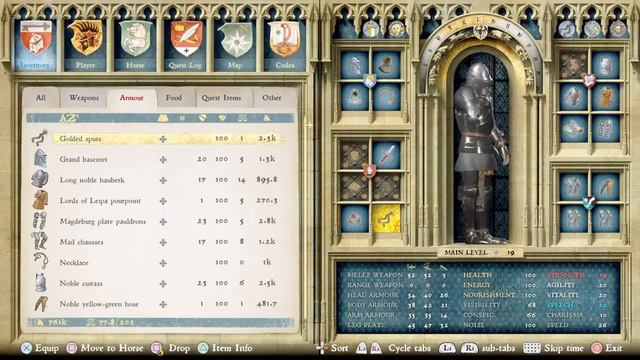The width and height of the screenshot is (640, 360).
Task: Sort by the price column icon
Action: click(x=267, y=118)
